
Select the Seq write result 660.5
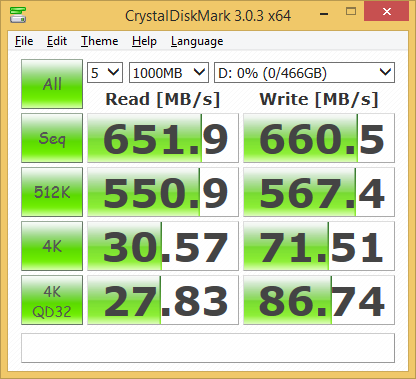tap(319, 138)
